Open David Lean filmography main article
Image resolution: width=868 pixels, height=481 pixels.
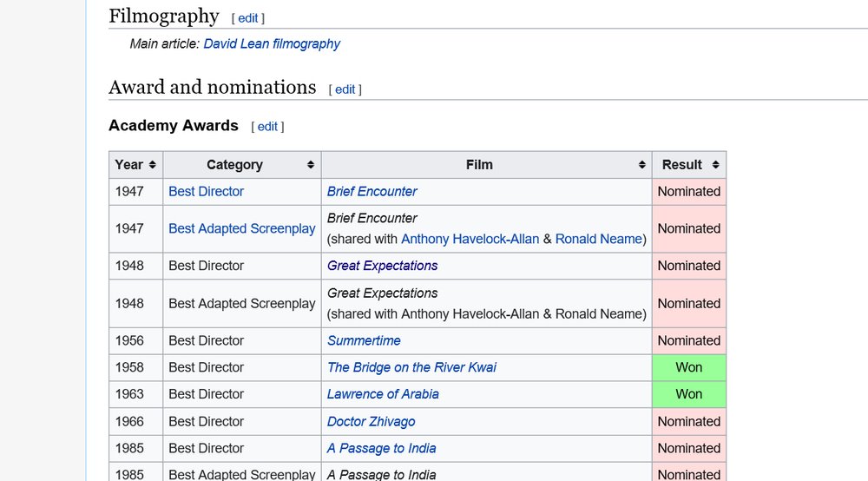coord(272,43)
